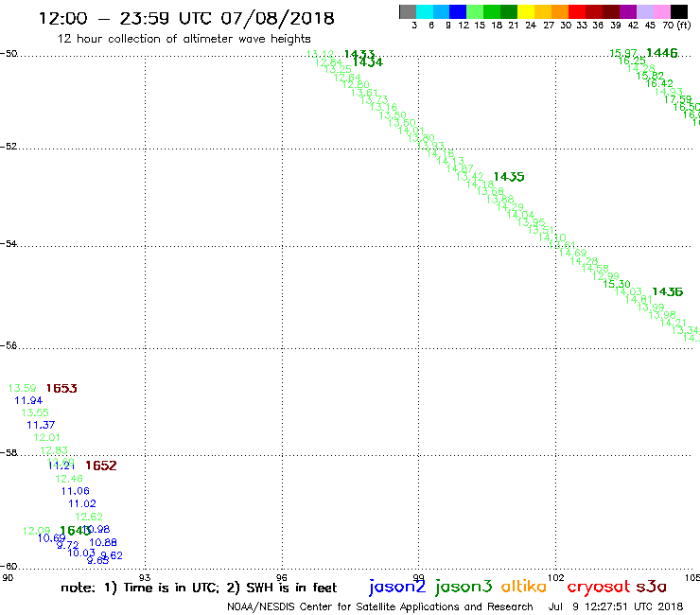Select the 102 longitude axis label
Viewport: 700px width, 615px height.
(555, 578)
